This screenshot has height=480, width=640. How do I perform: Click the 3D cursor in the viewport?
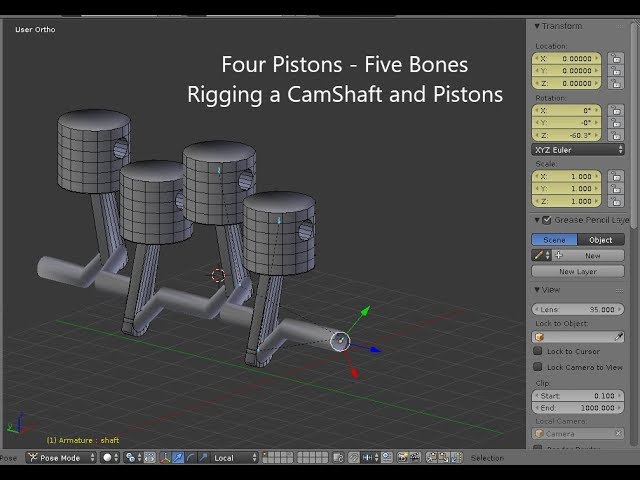point(218,275)
